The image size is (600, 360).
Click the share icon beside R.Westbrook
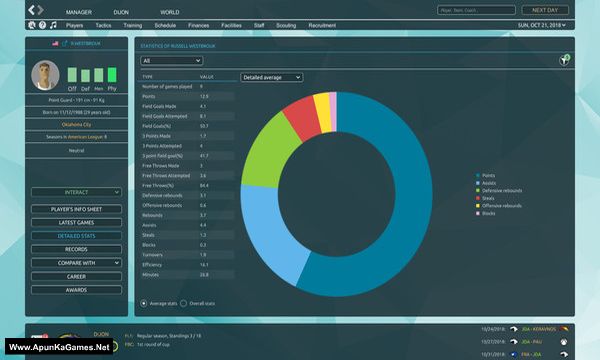64,44
